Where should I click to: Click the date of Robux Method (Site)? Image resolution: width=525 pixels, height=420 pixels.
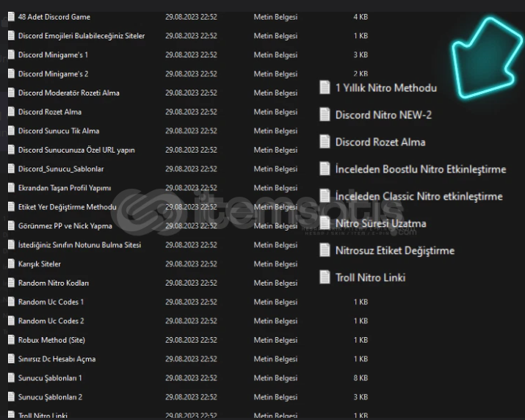click(191, 340)
